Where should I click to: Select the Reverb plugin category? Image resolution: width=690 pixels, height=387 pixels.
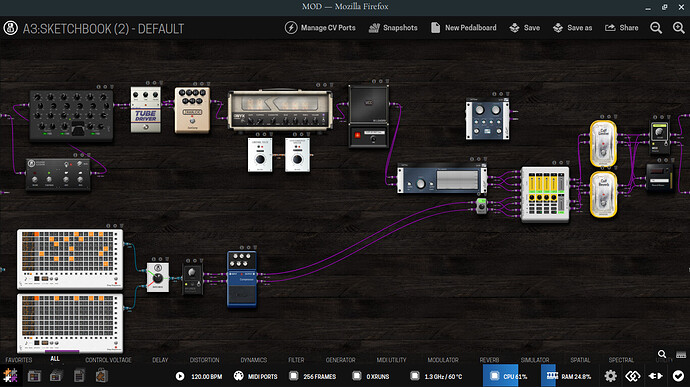(x=489, y=360)
